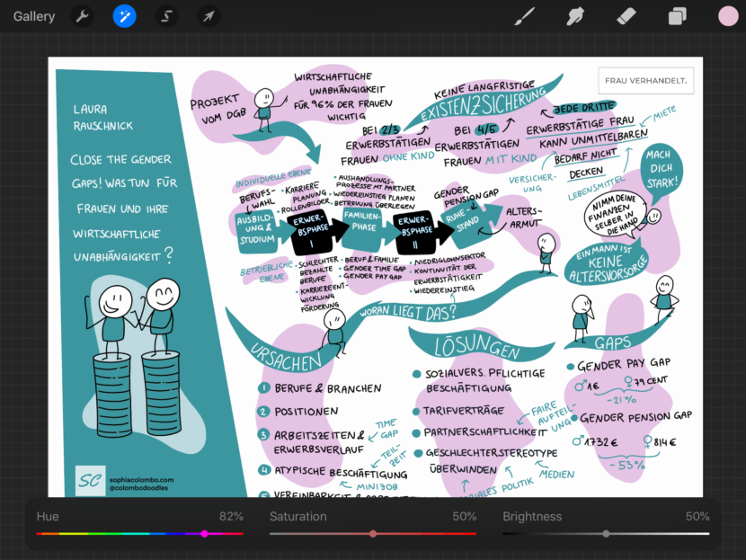
Task: Click the Saturation slider knob
Action: click(x=373, y=534)
